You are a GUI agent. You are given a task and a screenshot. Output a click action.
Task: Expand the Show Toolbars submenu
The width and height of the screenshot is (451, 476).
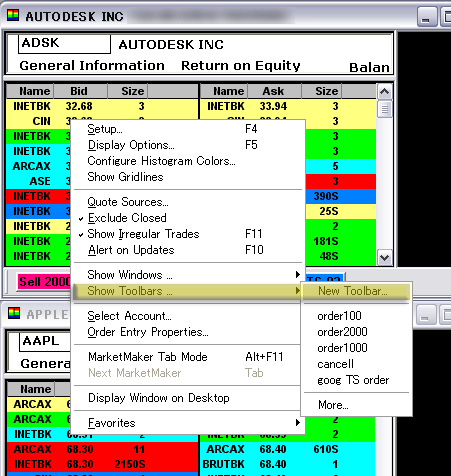[x=188, y=291]
